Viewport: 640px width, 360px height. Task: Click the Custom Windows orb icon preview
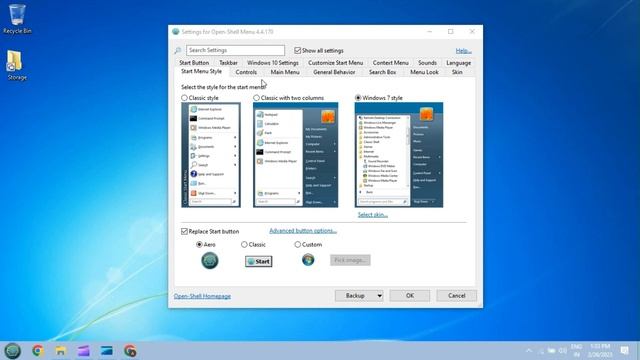[308, 259]
